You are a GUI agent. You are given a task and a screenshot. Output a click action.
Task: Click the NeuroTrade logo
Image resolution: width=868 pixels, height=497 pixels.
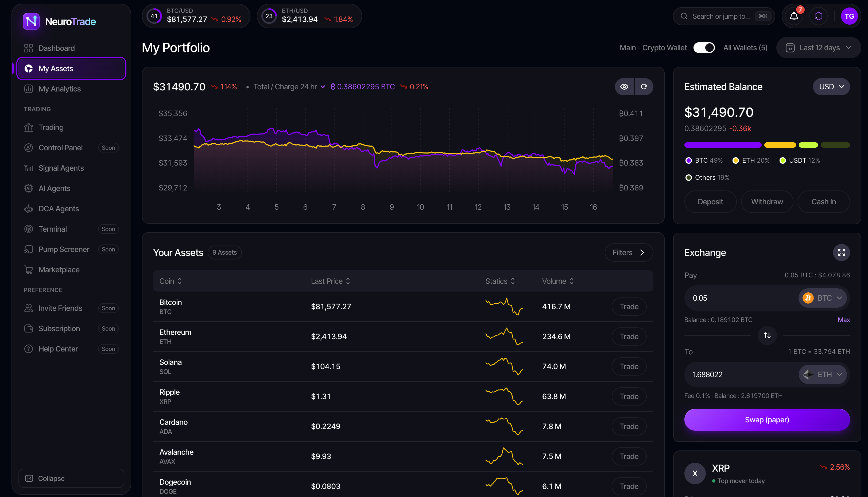pyautogui.click(x=59, y=21)
